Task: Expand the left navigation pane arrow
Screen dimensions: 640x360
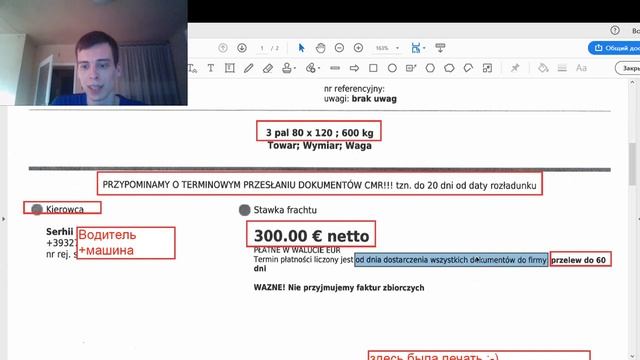Action: click(4, 219)
